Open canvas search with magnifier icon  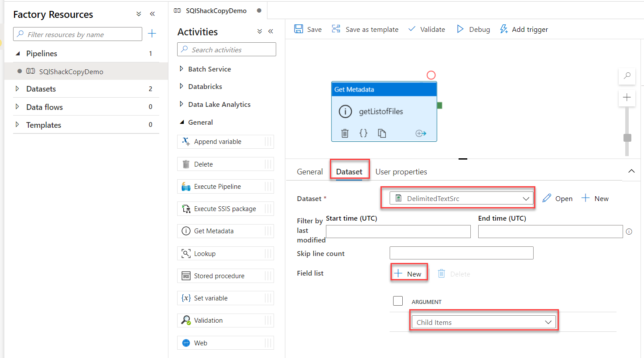tap(627, 76)
